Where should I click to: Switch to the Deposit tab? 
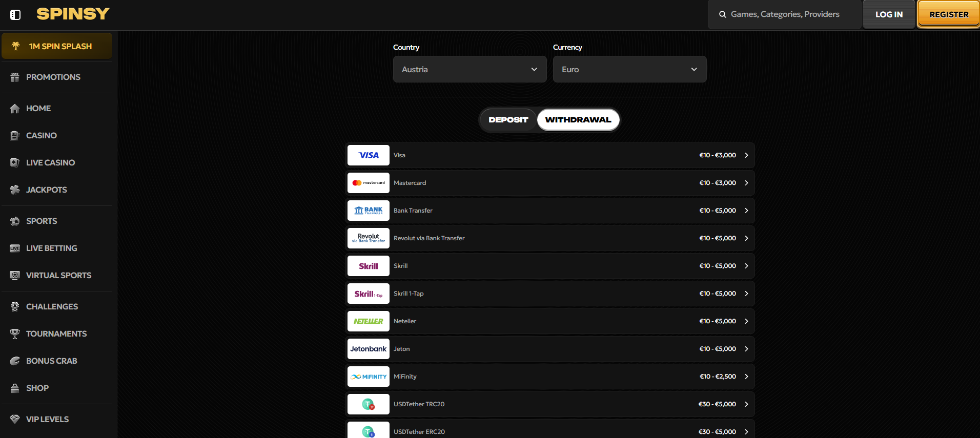coord(508,120)
